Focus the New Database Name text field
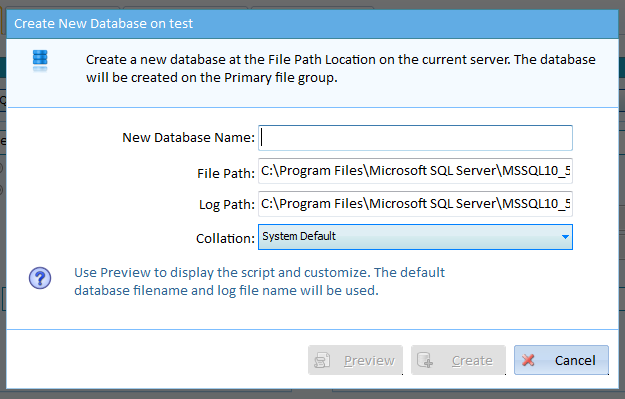Screen dimensions: 625x399 tap(415, 138)
